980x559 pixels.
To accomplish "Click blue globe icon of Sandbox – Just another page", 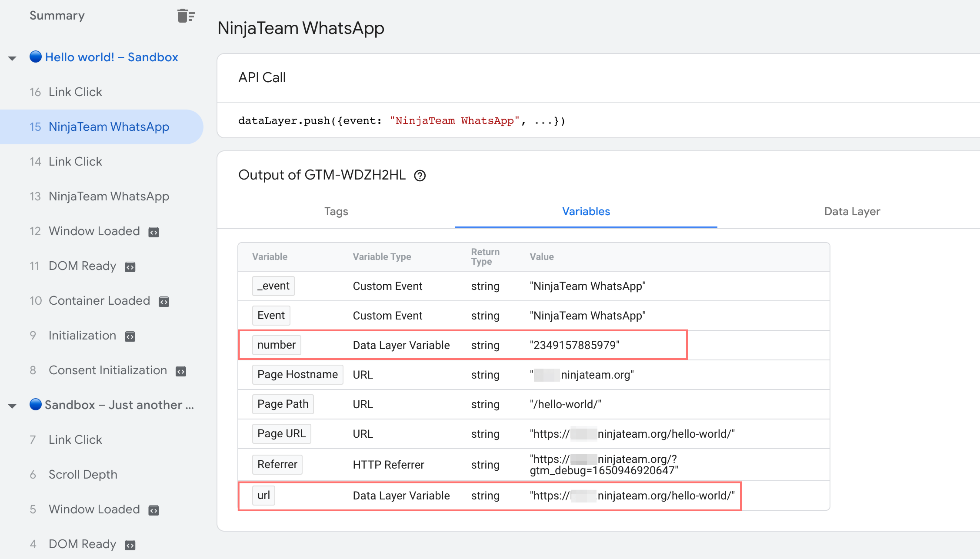I will coord(36,404).
